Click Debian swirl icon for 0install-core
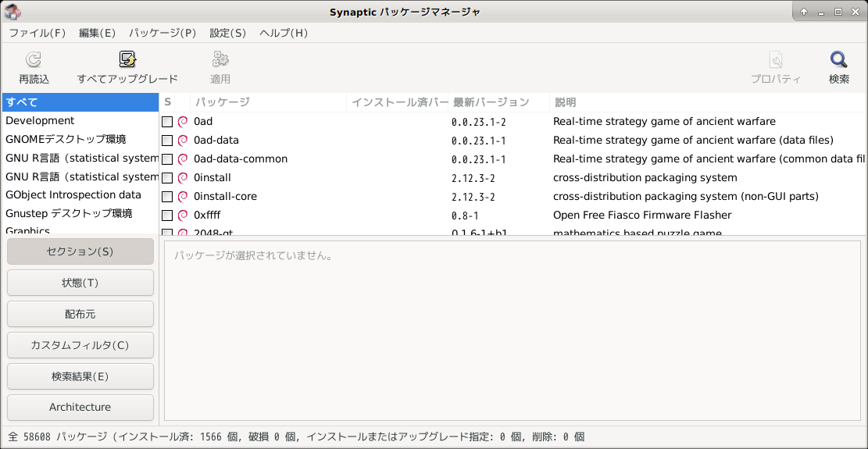Viewport: 868px width, 449px height. pos(183,196)
